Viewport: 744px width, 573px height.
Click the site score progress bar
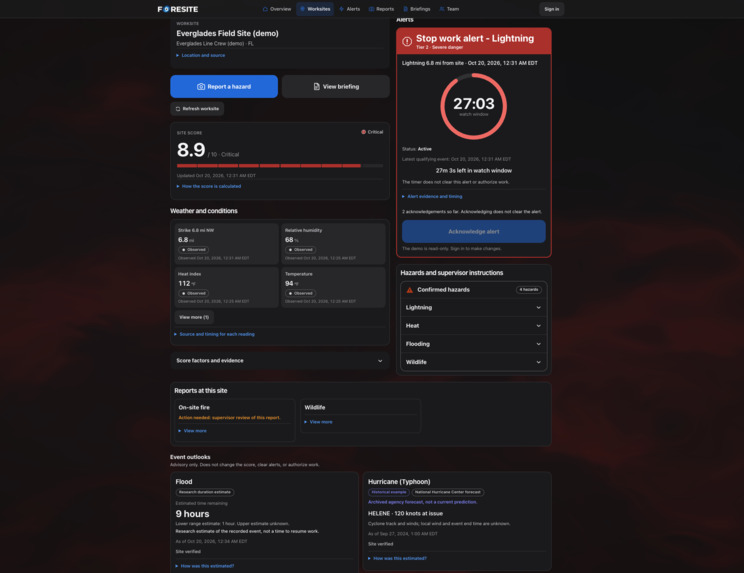click(280, 166)
